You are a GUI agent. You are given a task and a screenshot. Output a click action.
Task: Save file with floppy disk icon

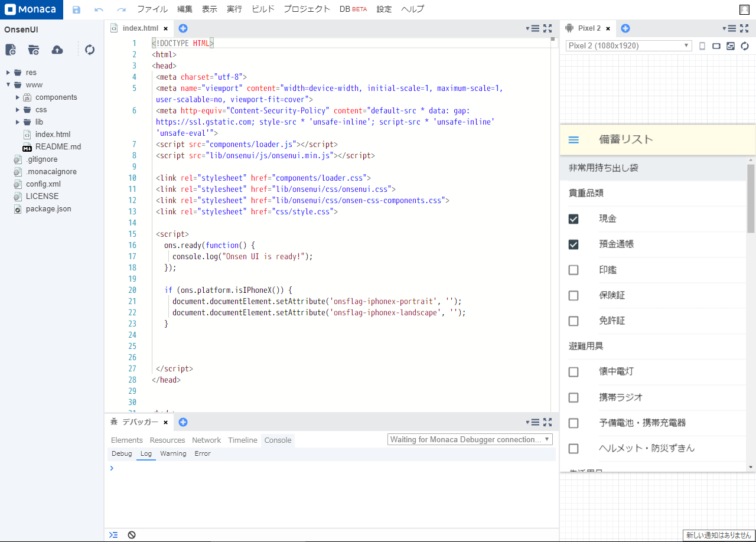pos(76,9)
